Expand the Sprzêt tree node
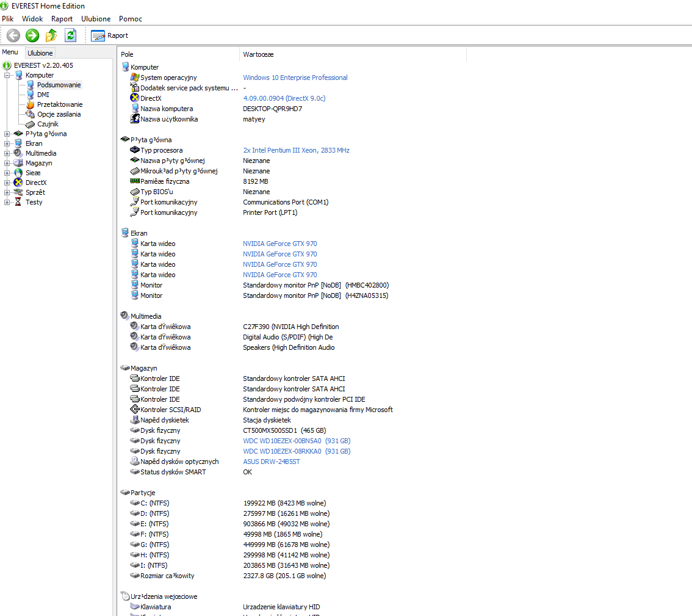692x616 pixels. click(7, 192)
